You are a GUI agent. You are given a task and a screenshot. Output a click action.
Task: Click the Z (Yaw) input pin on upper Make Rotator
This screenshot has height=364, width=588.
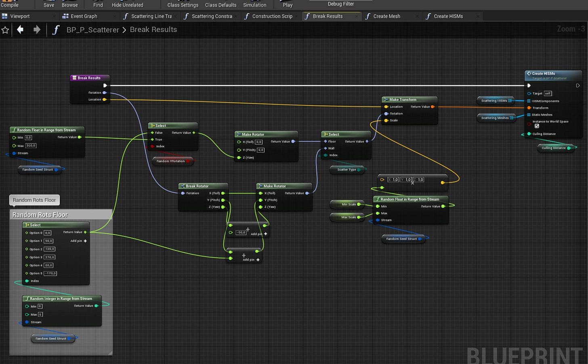(239, 158)
